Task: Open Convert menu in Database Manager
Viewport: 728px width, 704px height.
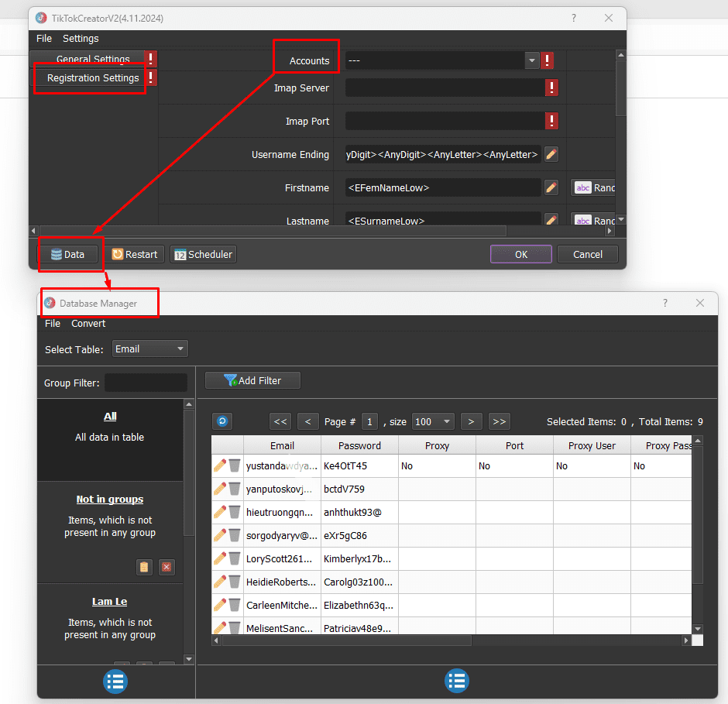Action: pos(88,324)
